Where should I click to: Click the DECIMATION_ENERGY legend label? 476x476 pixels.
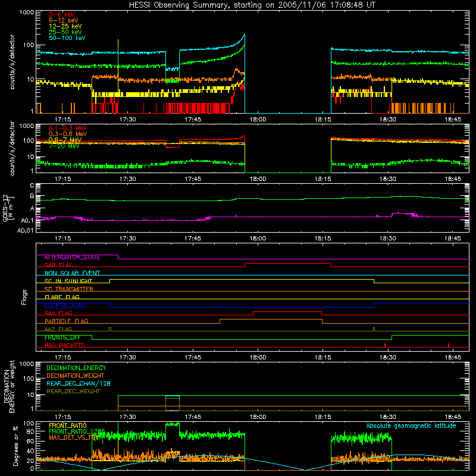pos(76,368)
